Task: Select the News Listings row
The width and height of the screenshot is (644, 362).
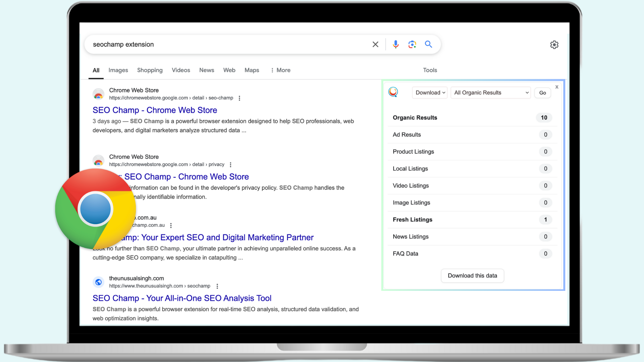Action: click(x=472, y=236)
